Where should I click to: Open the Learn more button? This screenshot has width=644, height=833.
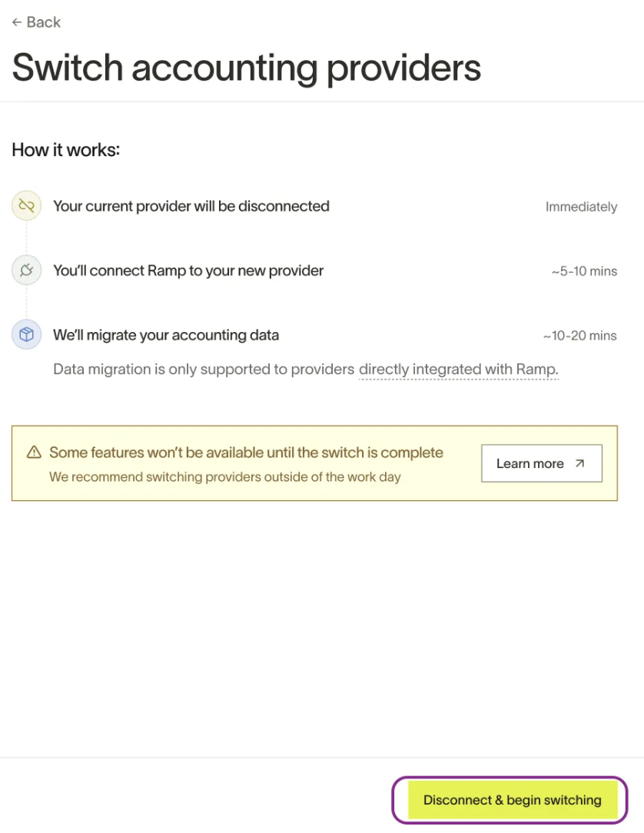pos(542,463)
